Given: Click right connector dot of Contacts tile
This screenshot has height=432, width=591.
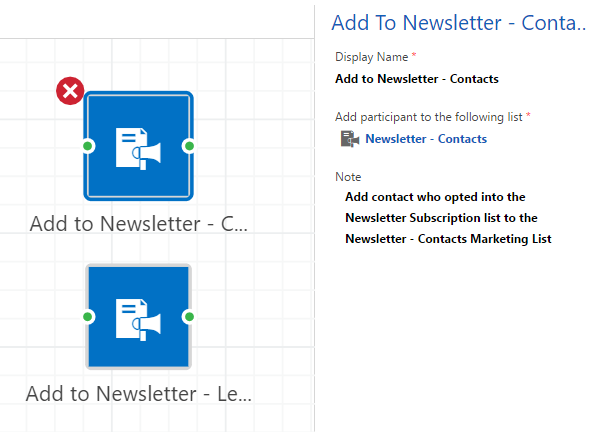Looking at the screenshot, I should (x=189, y=146).
